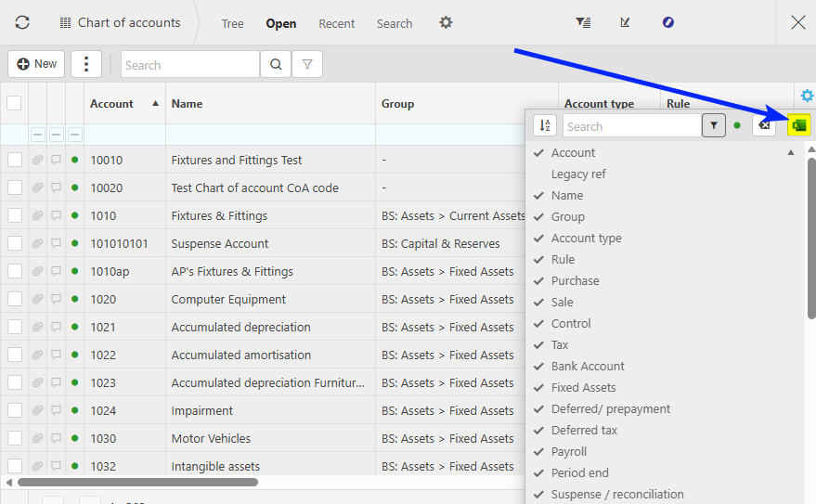Click the attachment paperclip for account 10010
816x504 pixels.
pos(38,160)
